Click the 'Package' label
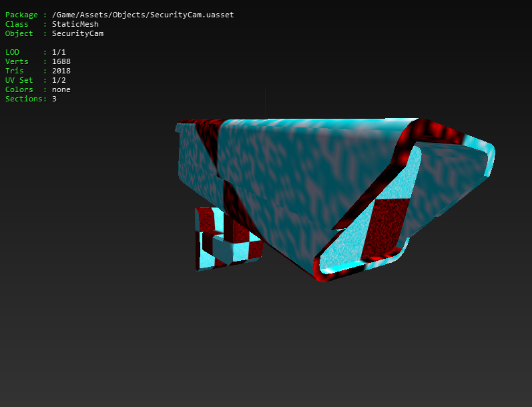Image resolution: width=532 pixels, height=407 pixels. point(21,15)
